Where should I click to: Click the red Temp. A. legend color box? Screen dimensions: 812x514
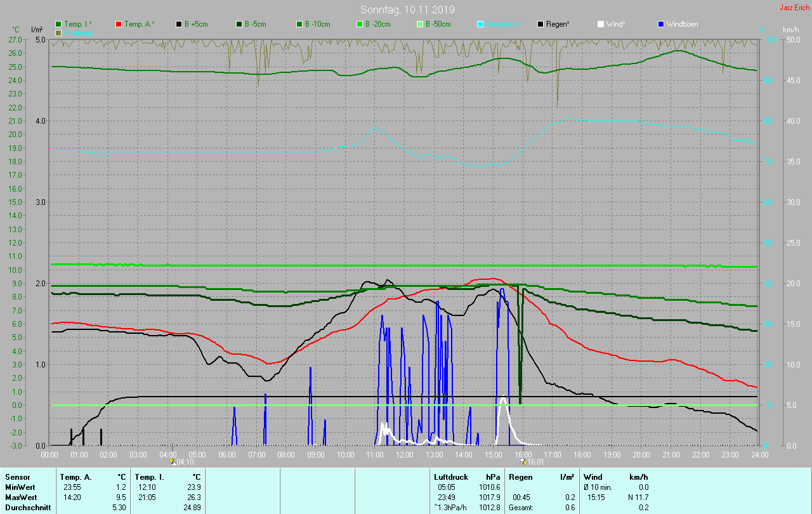(x=119, y=24)
